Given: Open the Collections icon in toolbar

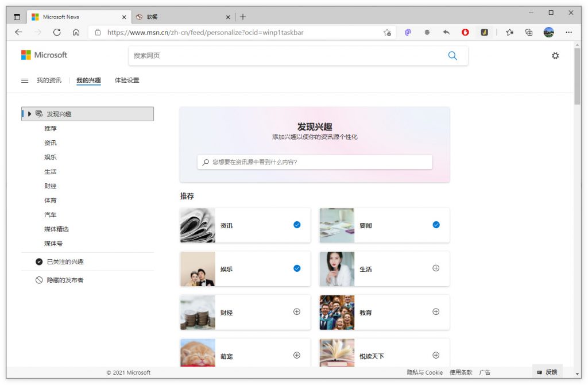Looking at the screenshot, I should point(529,33).
